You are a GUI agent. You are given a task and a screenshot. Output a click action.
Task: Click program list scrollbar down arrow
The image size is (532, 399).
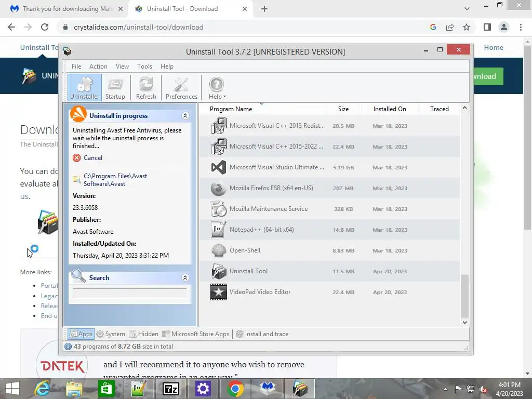point(464,322)
